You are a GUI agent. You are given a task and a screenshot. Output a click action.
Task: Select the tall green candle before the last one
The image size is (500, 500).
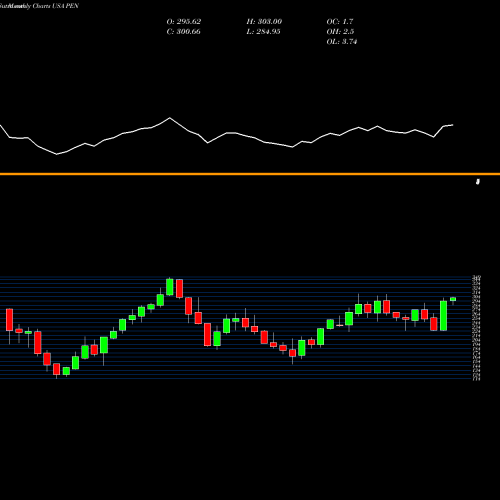click(x=443, y=316)
